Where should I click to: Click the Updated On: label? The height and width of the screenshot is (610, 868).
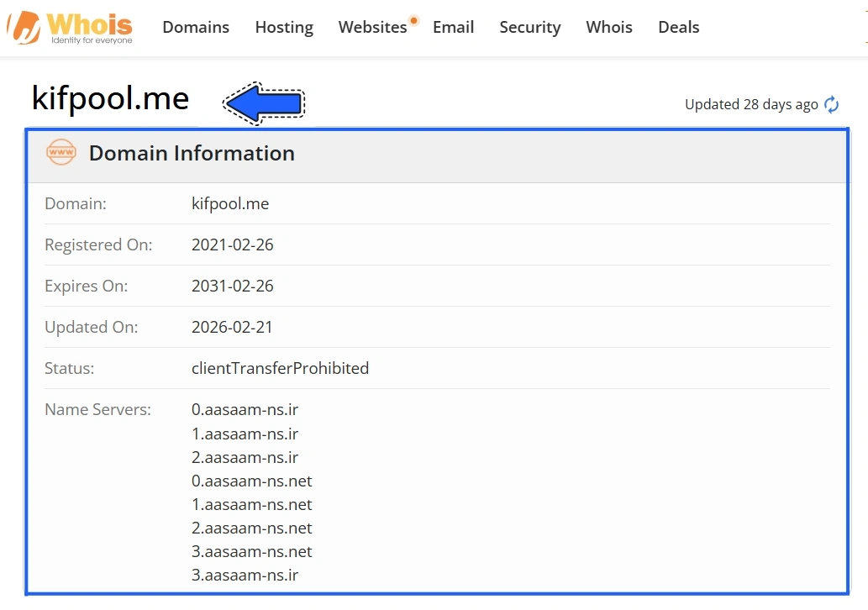click(92, 327)
